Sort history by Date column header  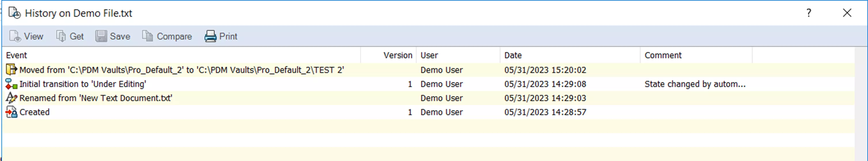[x=513, y=55]
